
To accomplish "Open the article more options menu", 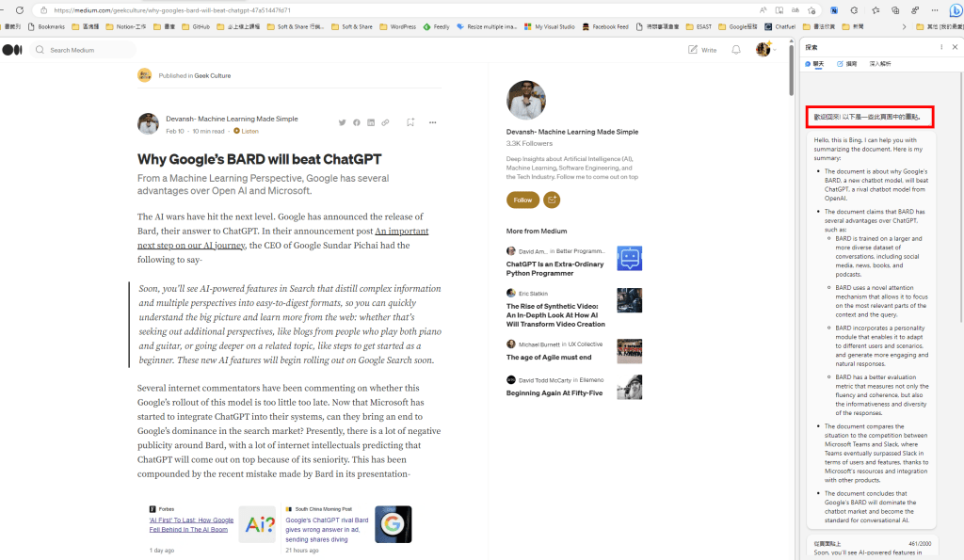I will pyautogui.click(x=432, y=122).
